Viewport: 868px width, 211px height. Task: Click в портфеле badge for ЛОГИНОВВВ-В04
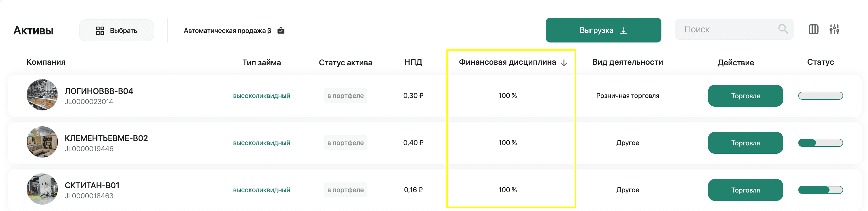coord(345,96)
